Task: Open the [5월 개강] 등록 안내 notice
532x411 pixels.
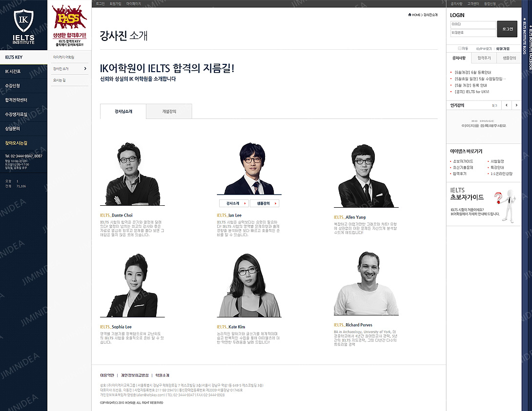Action: pyautogui.click(x=471, y=85)
